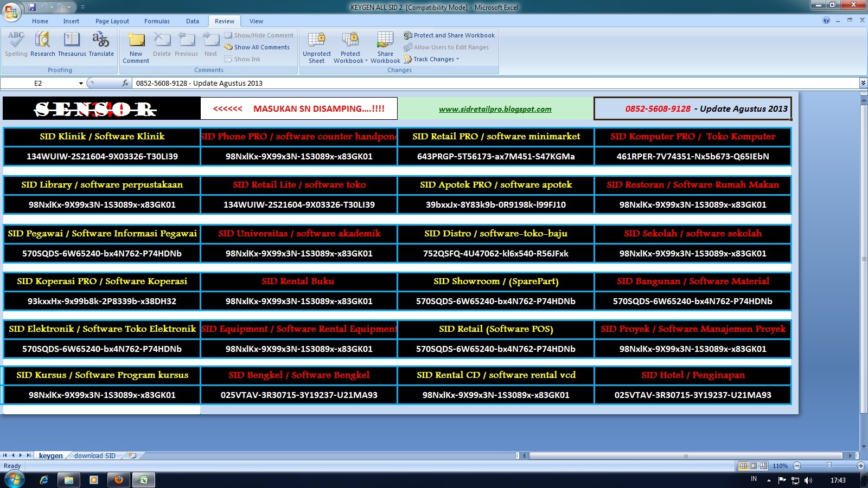Image resolution: width=868 pixels, height=488 pixels.
Task: Open Firefox from taskbar
Action: (x=119, y=480)
